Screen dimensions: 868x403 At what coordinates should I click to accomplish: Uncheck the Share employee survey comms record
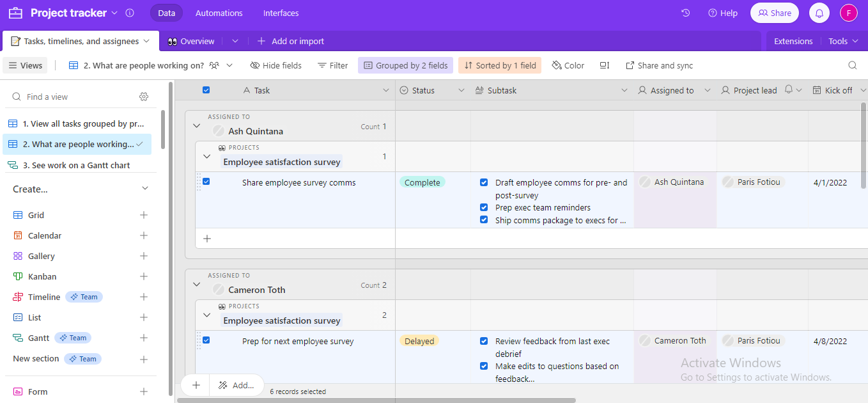tap(206, 182)
